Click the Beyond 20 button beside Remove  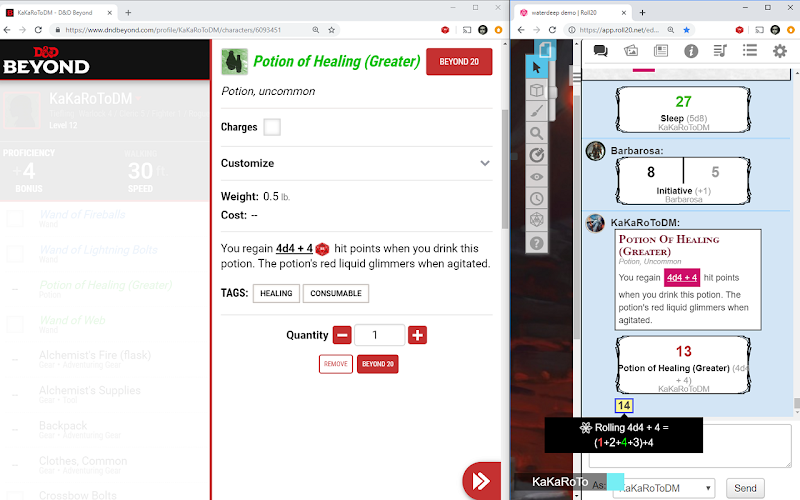(378, 364)
